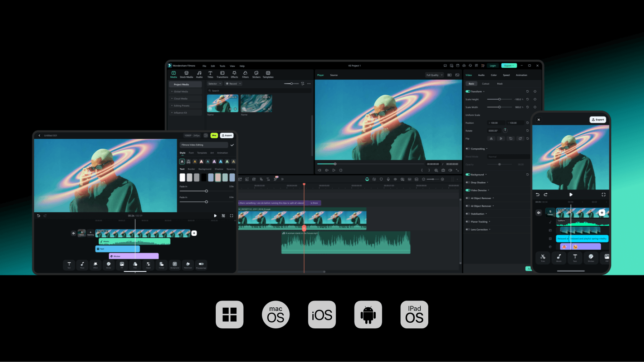Click the Windows platform icon
This screenshot has height=362, width=644.
click(230, 314)
